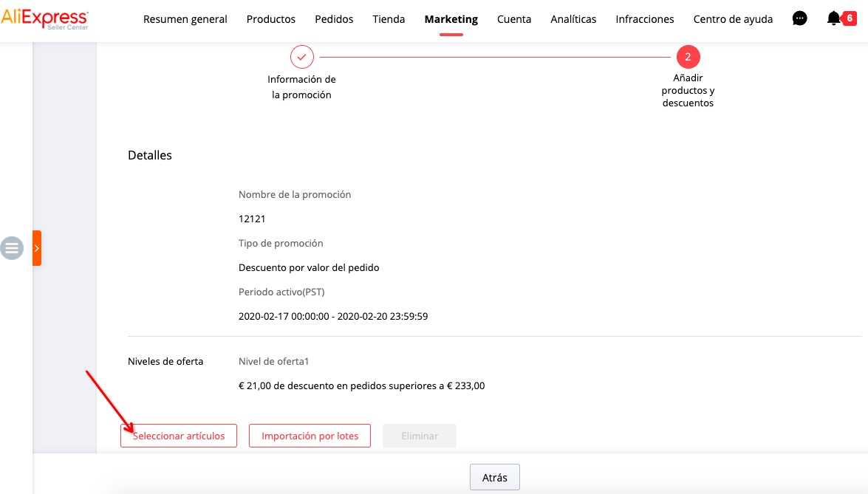The image size is (868, 494).
Task: Open the Cuenta menu
Action: [514, 19]
